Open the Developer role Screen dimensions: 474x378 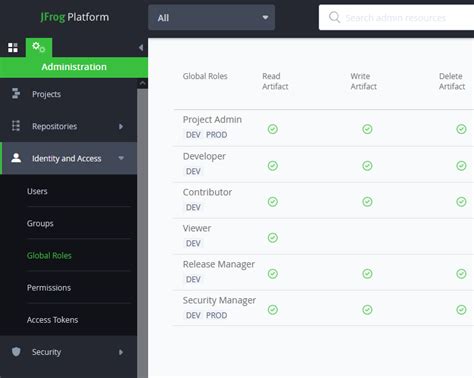pos(204,156)
